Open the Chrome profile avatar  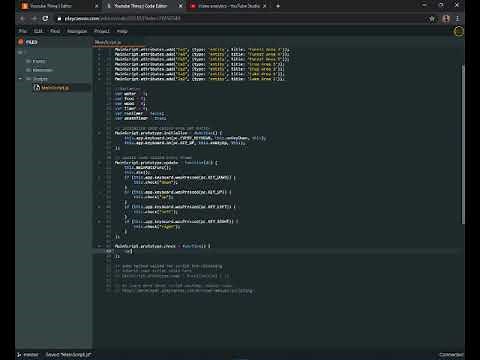coord(446,19)
